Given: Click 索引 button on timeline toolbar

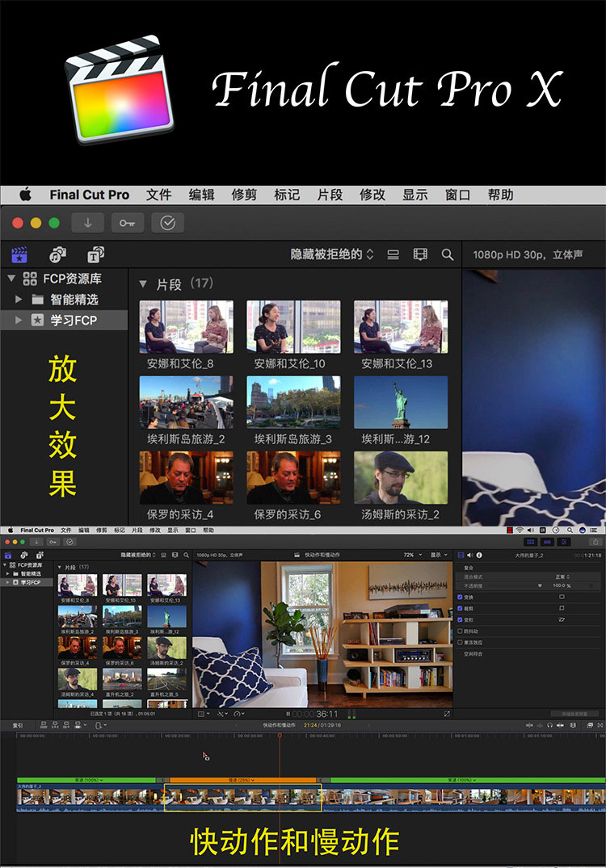Looking at the screenshot, I should click(18, 725).
